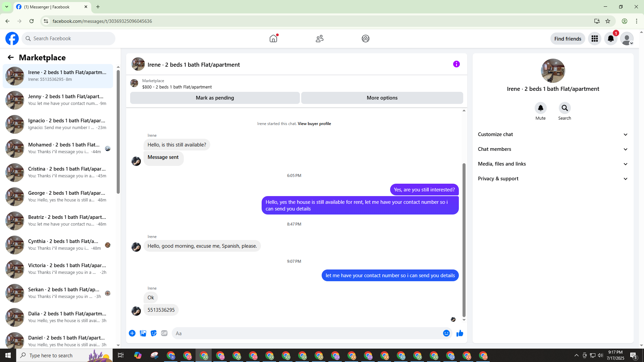Click the 5513536295 message bubble
Image resolution: width=644 pixels, height=362 pixels.
(161, 310)
